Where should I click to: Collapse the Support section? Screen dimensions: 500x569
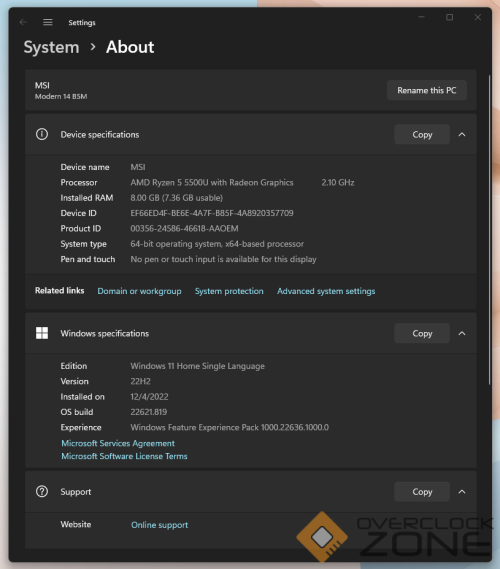coord(462,492)
